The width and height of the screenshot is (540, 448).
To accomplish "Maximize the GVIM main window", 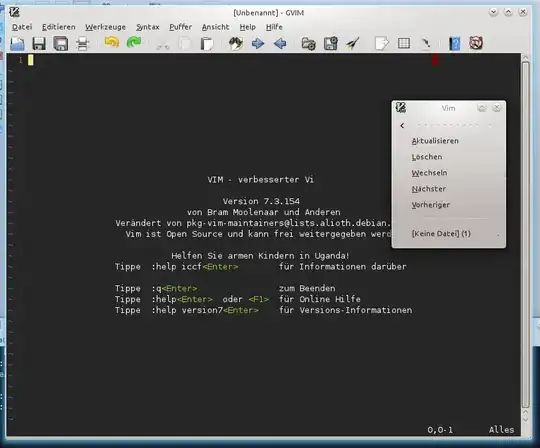I will pyautogui.click(x=508, y=12).
